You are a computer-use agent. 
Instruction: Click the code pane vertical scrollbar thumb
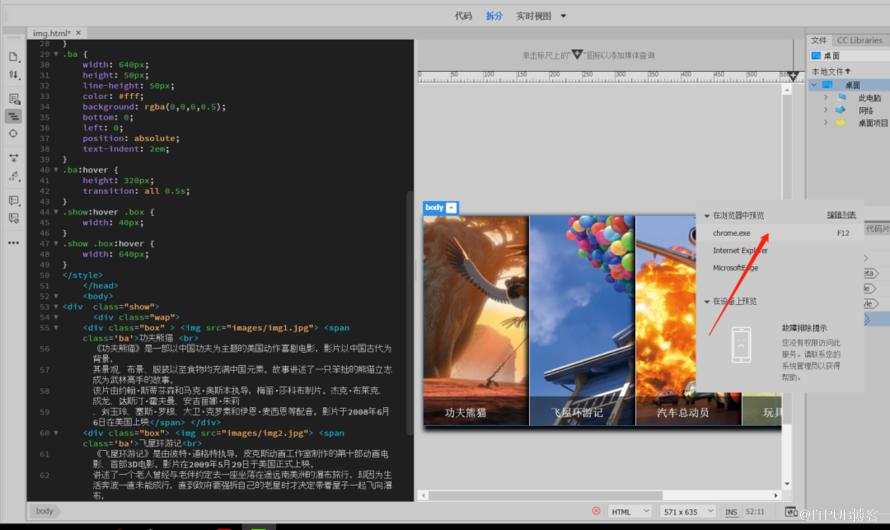tap(410, 313)
